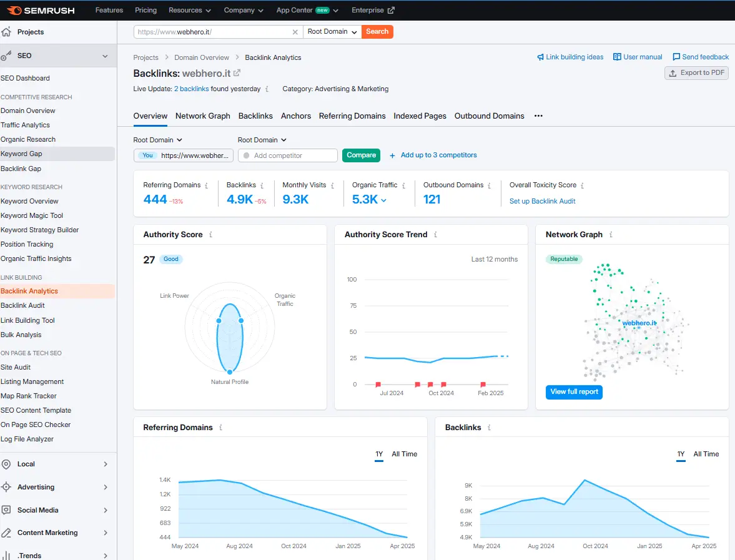Image resolution: width=735 pixels, height=560 pixels.
Task: Click the SEO section key icon
Action: [x=6, y=56]
